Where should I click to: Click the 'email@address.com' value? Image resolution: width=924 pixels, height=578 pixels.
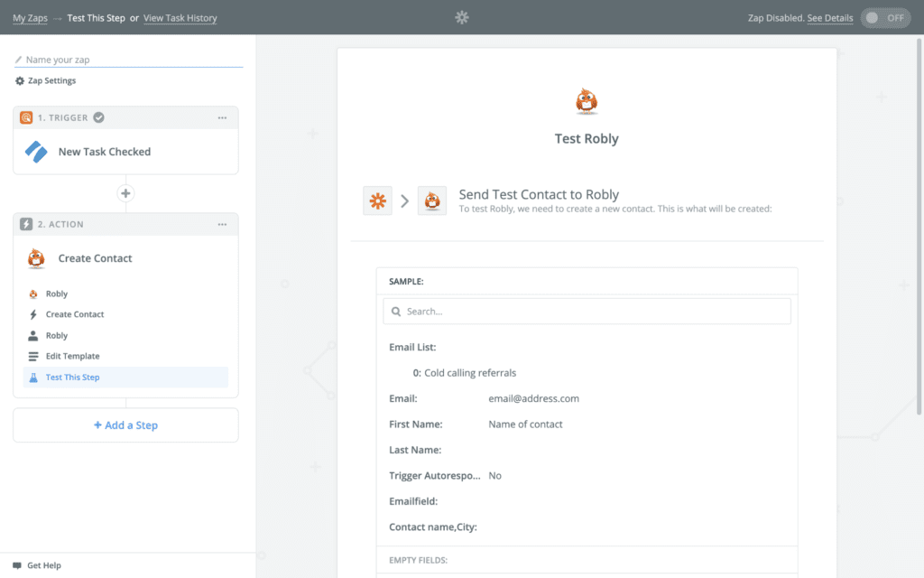(x=534, y=398)
